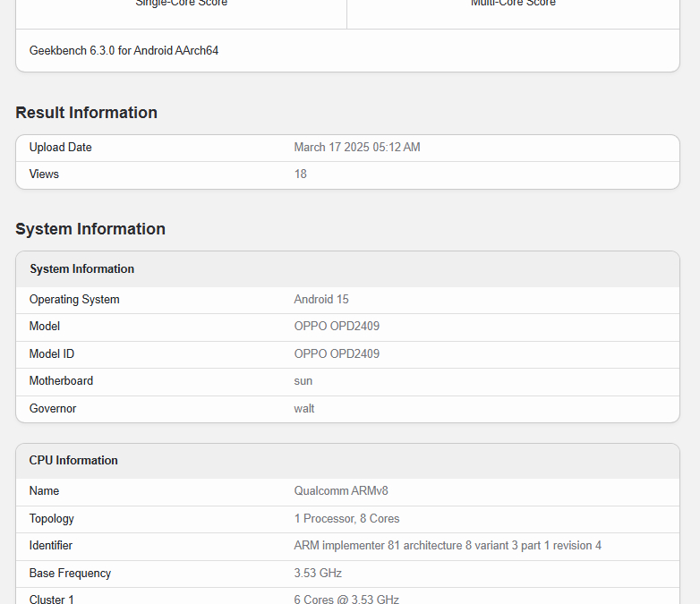Click the Upload Date row label

60,148
